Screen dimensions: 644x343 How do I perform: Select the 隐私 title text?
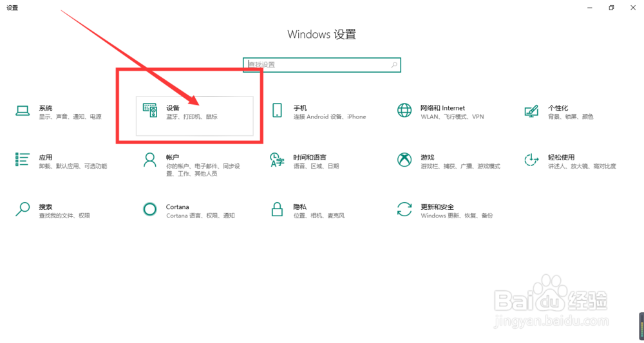300,207
